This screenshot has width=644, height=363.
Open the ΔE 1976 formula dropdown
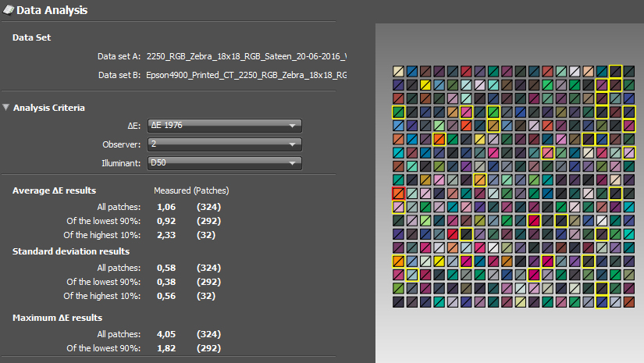point(225,125)
